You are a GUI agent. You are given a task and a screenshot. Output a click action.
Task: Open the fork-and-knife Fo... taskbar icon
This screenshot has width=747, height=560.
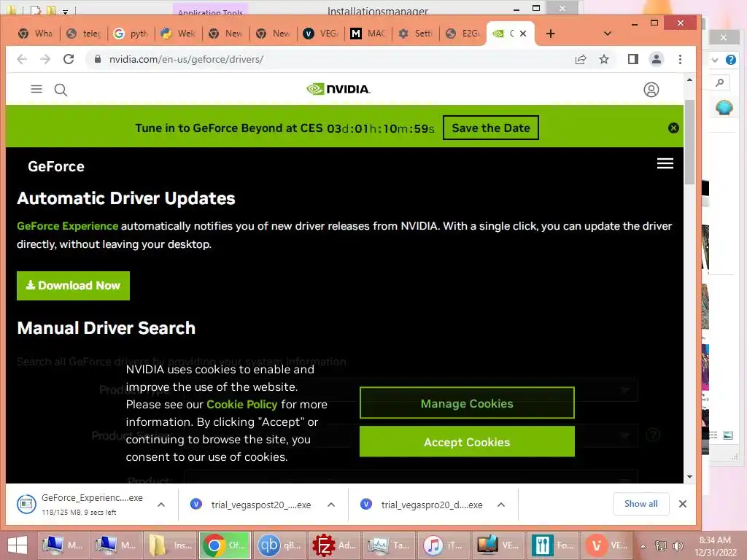click(x=552, y=545)
